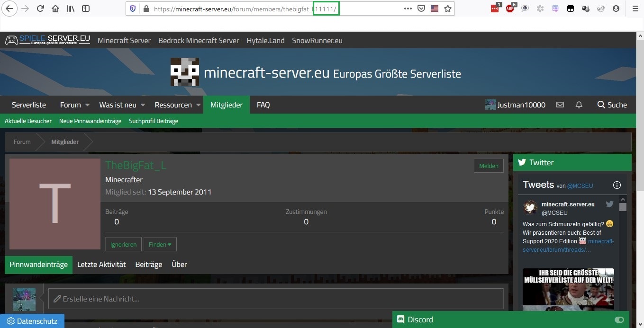Open the Firefox library icon
The height and width of the screenshot is (328, 644).
coord(71,9)
